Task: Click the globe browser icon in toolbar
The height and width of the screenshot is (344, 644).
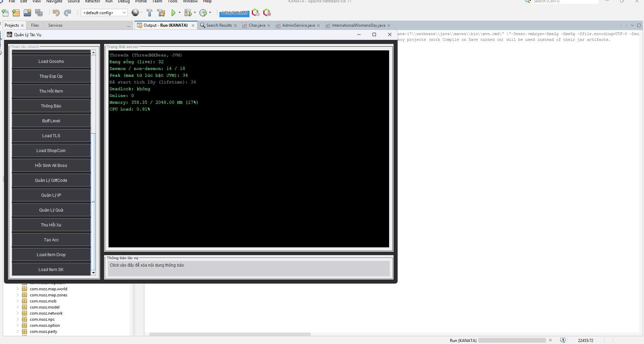Action: click(x=135, y=13)
